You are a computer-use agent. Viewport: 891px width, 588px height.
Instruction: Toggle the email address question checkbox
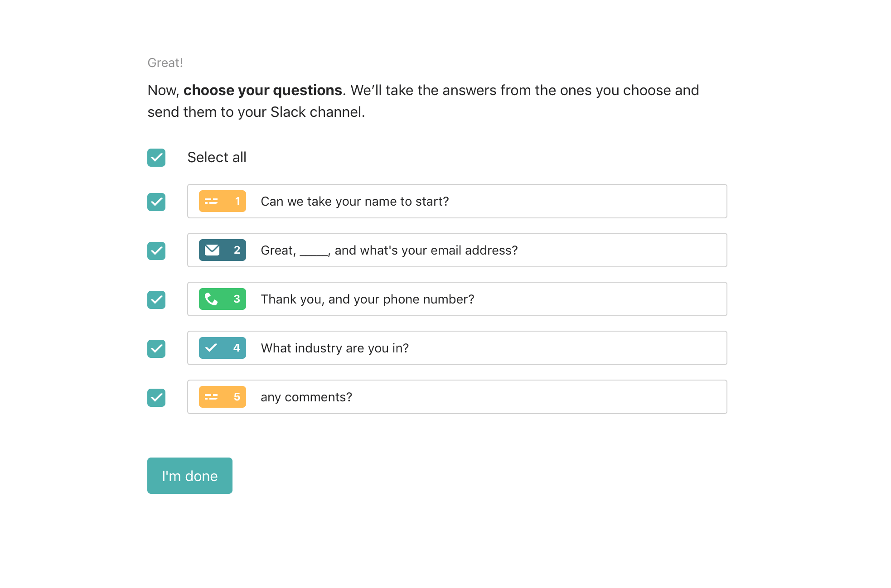click(156, 251)
